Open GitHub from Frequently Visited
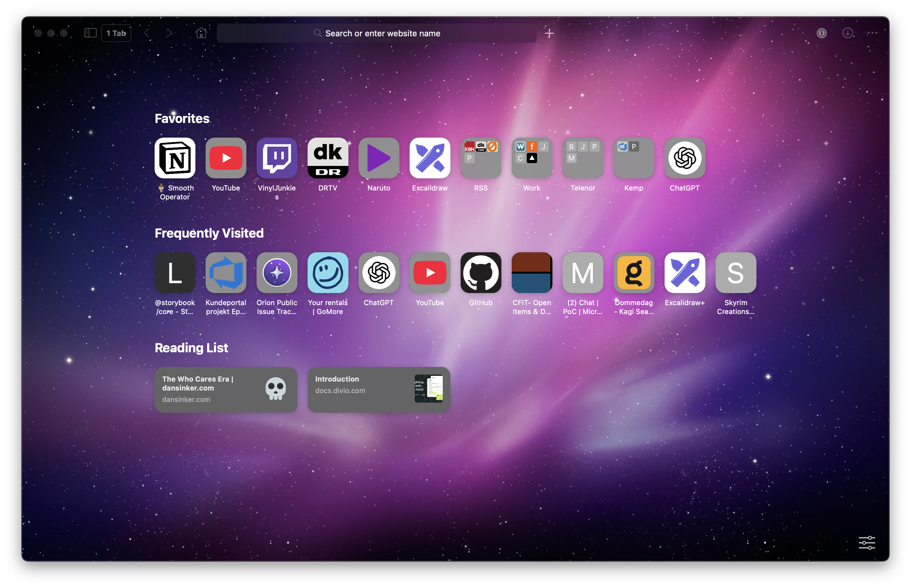Viewport: 911px width, 588px height. point(480,273)
